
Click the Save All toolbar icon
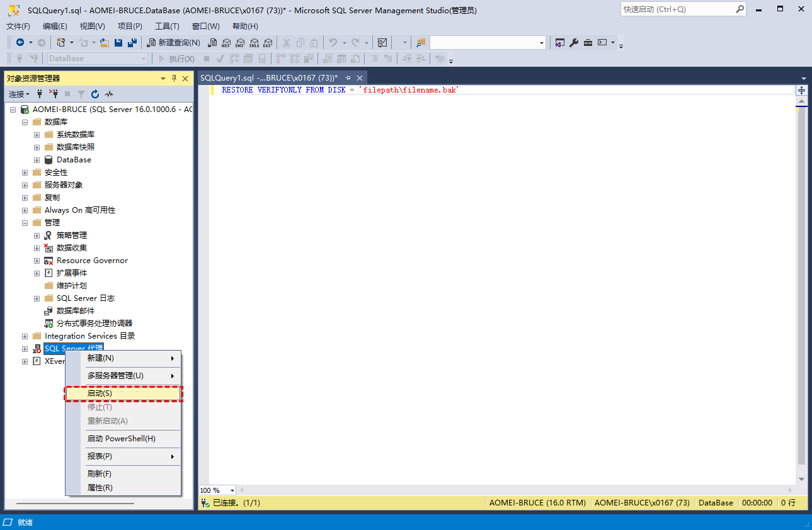(132, 43)
